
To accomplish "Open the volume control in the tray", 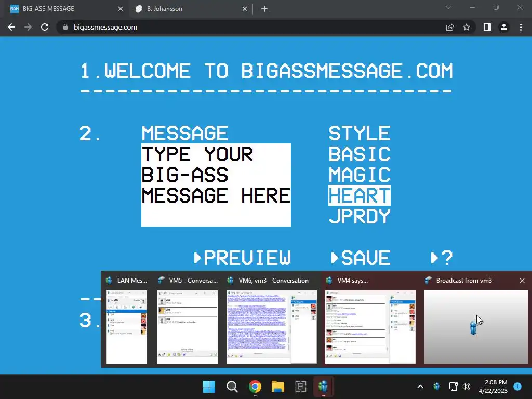I will click(466, 387).
